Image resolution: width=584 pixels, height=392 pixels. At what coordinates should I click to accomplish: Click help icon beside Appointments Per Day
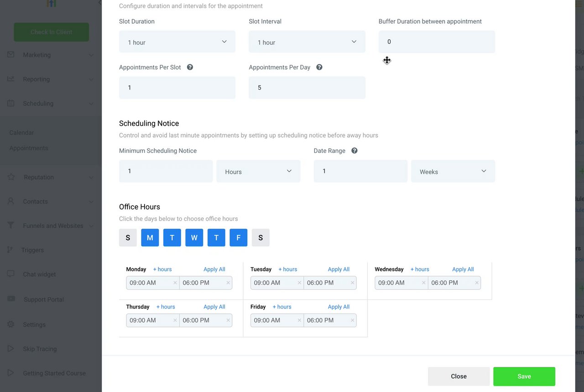[x=319, y=67]
